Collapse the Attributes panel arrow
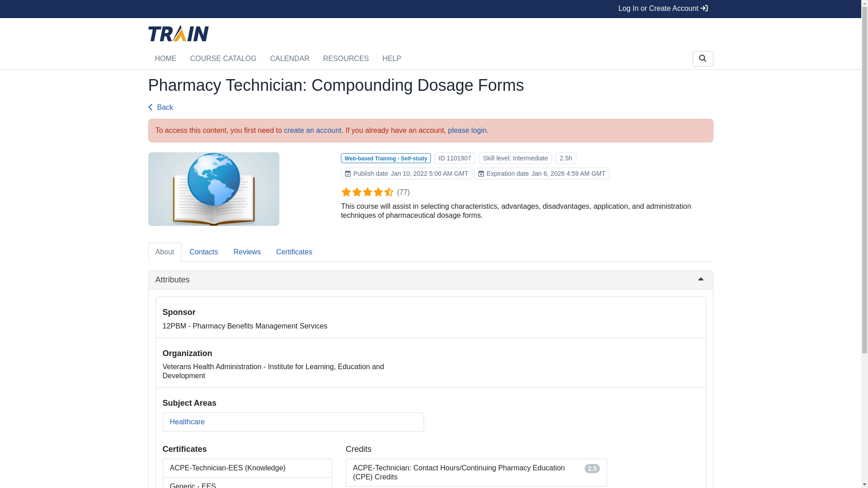 [701, 280]
